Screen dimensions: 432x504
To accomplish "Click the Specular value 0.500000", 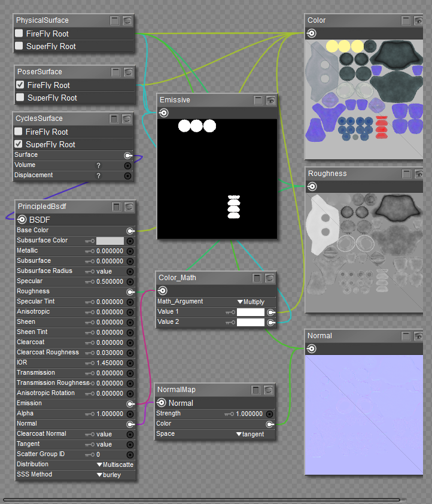I will 109,281.
